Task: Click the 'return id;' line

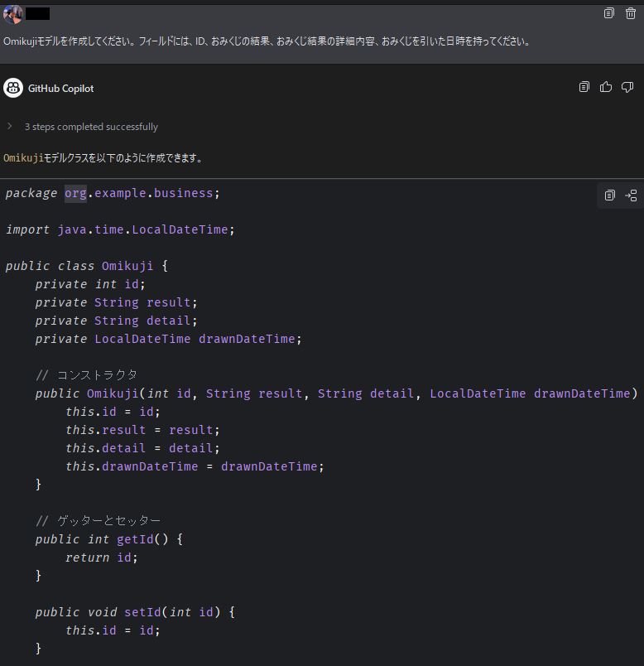Action: 102,557
